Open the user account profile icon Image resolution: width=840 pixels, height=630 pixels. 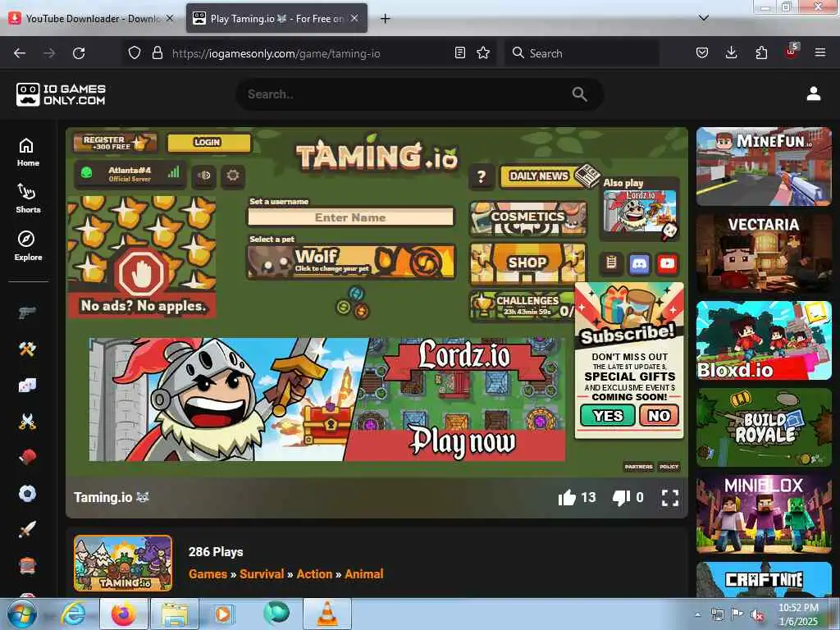(x=813, y=94)
